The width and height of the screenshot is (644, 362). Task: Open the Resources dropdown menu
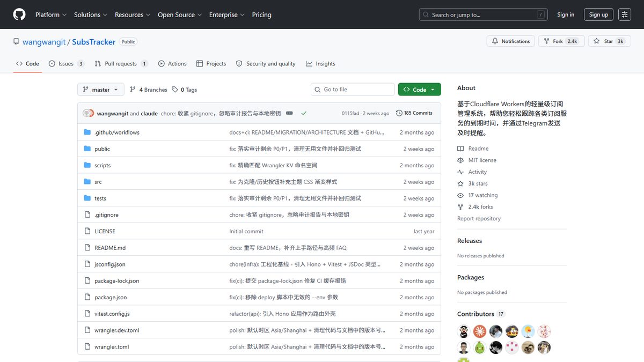[133, 14]
